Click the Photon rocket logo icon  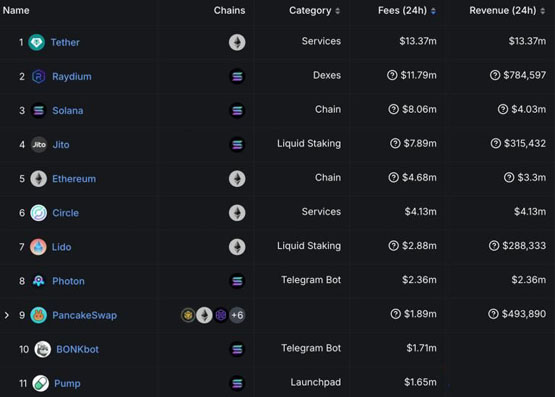click(x=38, y=281)
